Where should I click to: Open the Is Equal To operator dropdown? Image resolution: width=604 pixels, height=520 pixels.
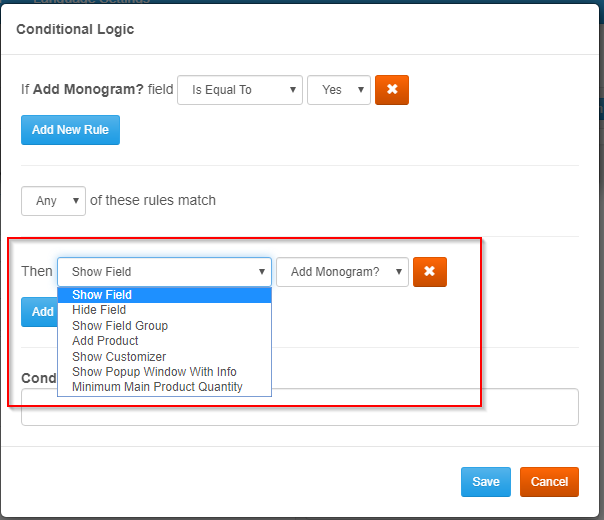[240, 90]
